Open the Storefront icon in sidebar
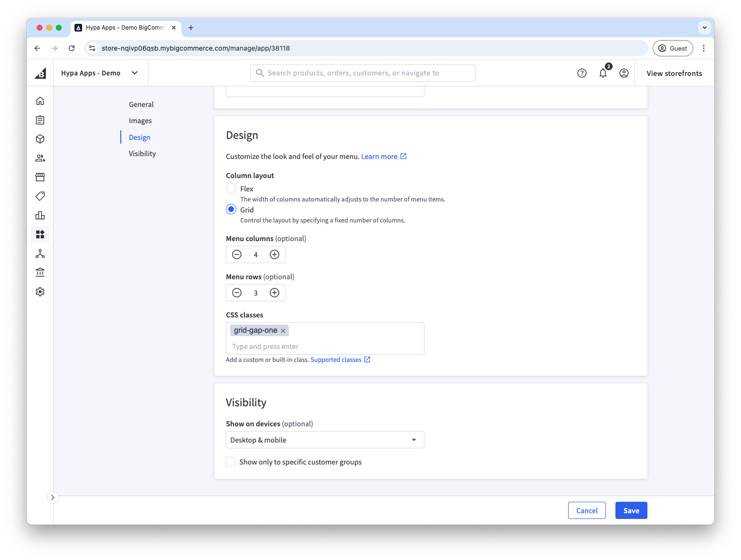 [40, 177]
